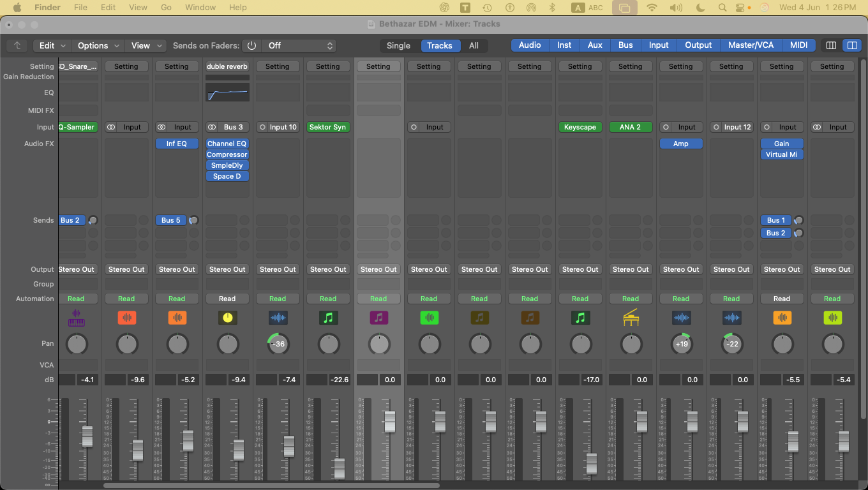This screenshot has height=490, width=868.
Task: Click the track icon of the Amp channel strip
Action: pos(681,317)
